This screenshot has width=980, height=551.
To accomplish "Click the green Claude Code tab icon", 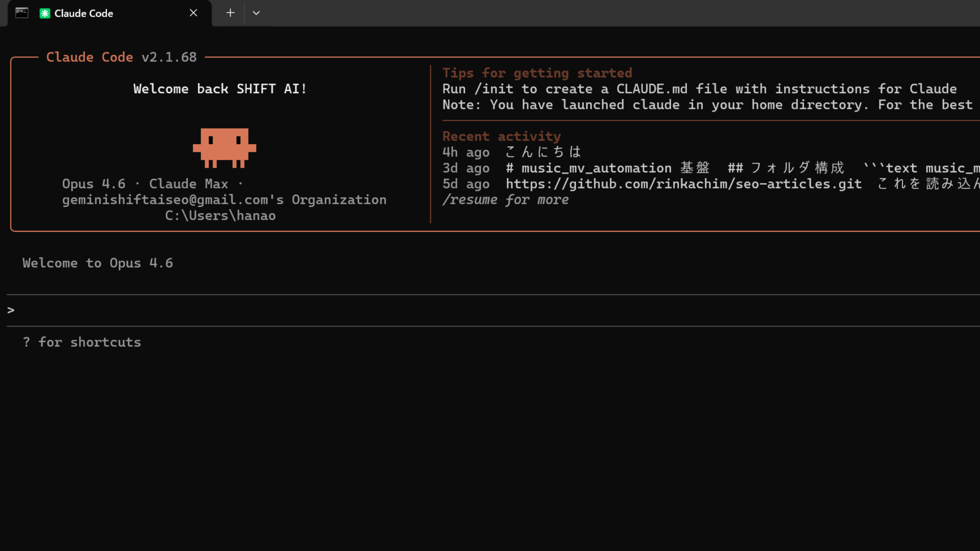I will [45, 13].
